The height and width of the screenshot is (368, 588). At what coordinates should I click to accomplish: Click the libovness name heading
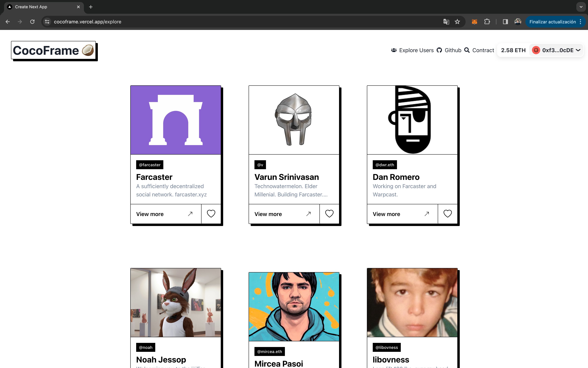click(391, 360)
